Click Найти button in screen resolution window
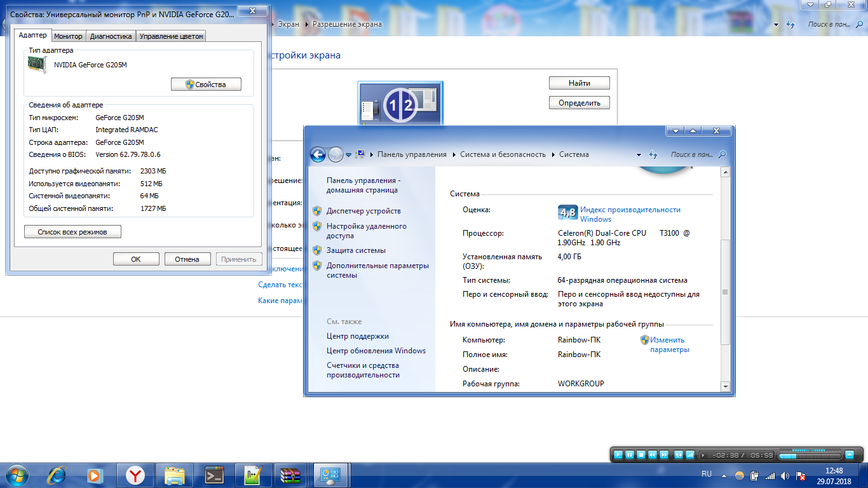The width and height of the screenshot is (868, 488). coord(580,83)
